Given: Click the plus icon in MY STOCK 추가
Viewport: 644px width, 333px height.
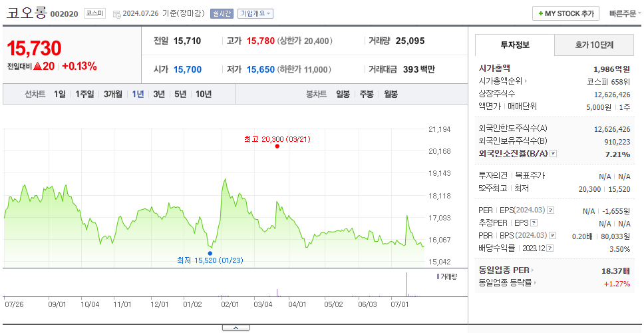Looking at the screenshot, I should pos(541,13).
